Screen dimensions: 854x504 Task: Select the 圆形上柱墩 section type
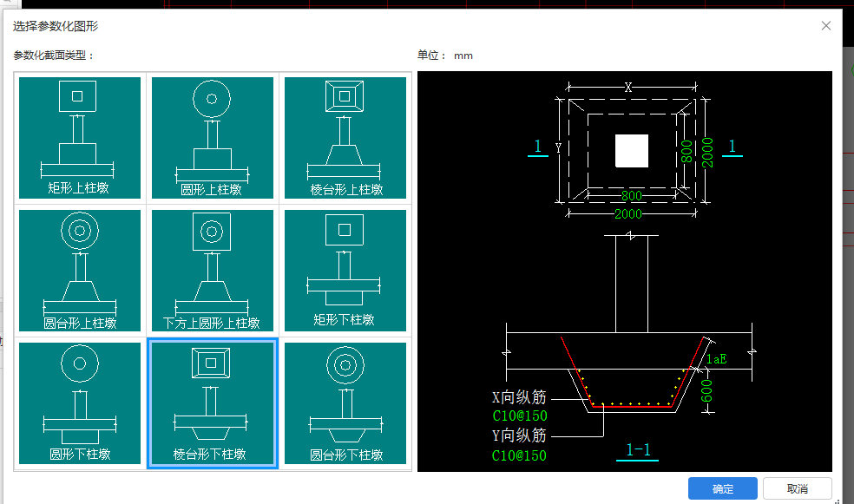(x=213, y=138)
